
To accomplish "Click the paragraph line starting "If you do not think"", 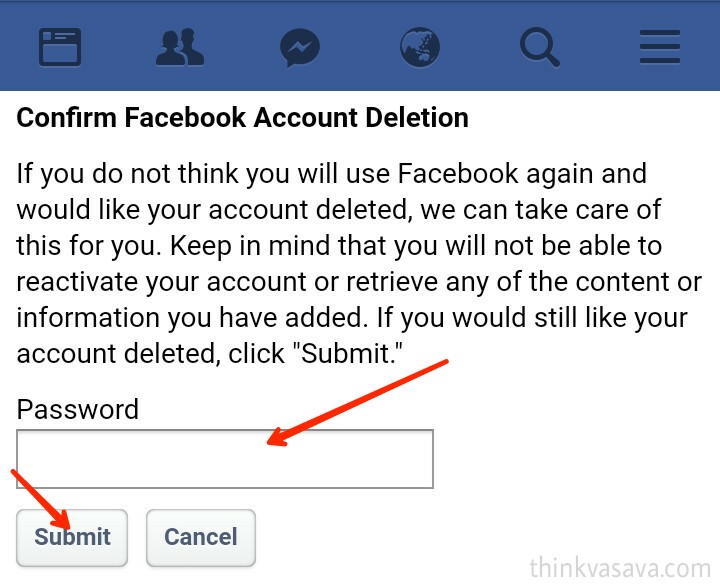I will (330, 174).
